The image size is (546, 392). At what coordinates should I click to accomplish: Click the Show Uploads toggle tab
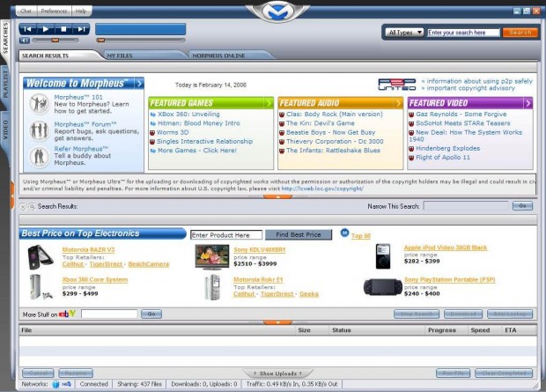(x=277, y=374)
